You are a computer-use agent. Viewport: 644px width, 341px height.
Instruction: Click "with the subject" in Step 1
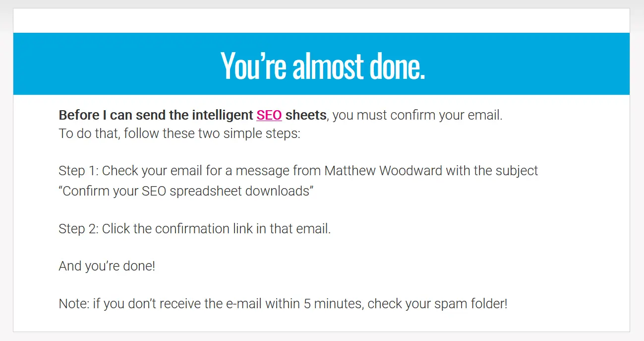pos(492,171)
